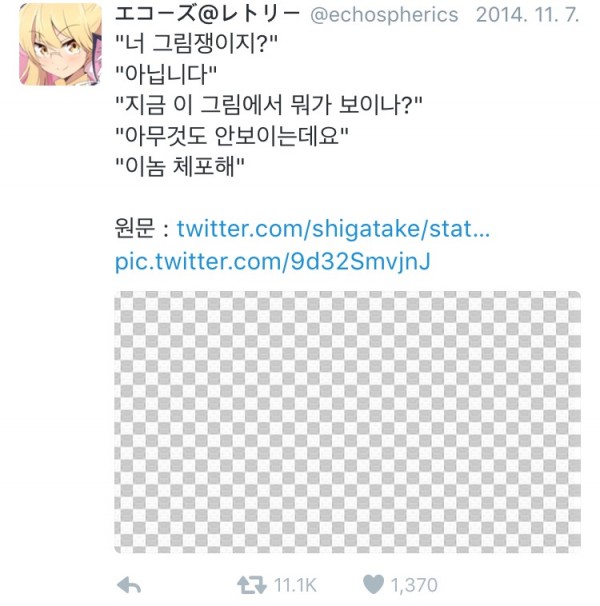
Task: Click the 2014. 11. 7. timestamp
Action: 527,15
